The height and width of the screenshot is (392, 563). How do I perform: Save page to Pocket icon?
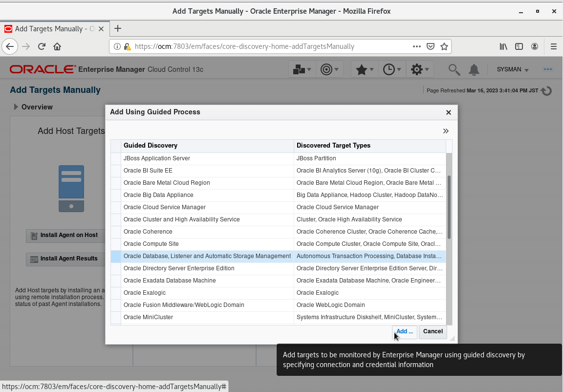coord(431,46)
